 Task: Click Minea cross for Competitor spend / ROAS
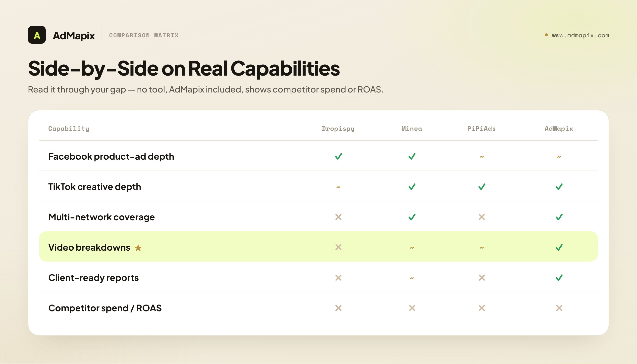click(x=412, y=308)
